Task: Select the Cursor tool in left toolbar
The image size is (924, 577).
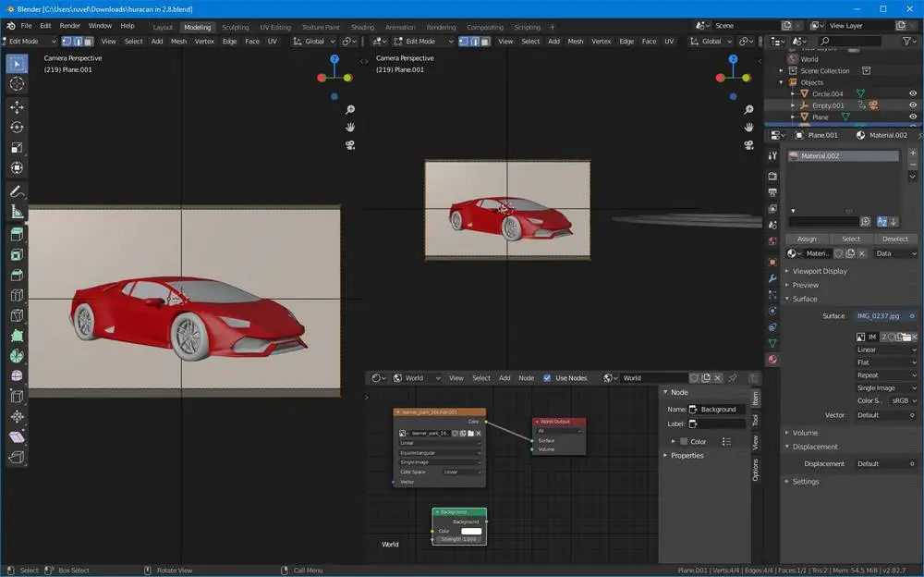Action: point(17,84)
